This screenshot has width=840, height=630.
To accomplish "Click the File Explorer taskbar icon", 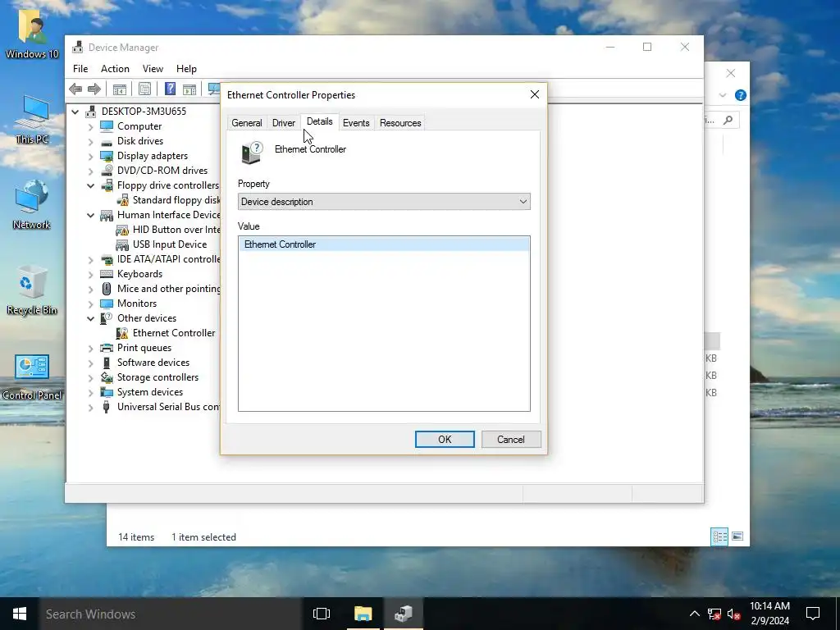I will (363, 614).
